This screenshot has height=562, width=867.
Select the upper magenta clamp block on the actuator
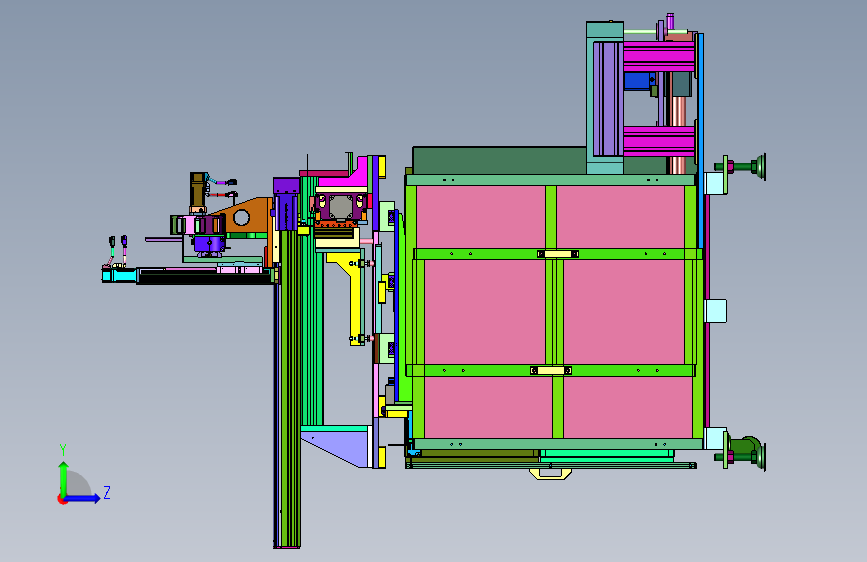coord(659,57)
